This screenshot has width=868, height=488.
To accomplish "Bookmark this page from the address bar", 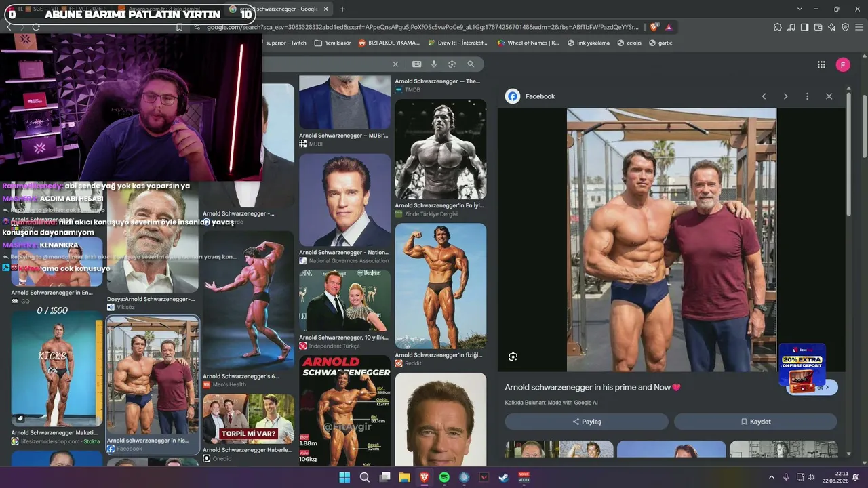I will coord(180,27).
